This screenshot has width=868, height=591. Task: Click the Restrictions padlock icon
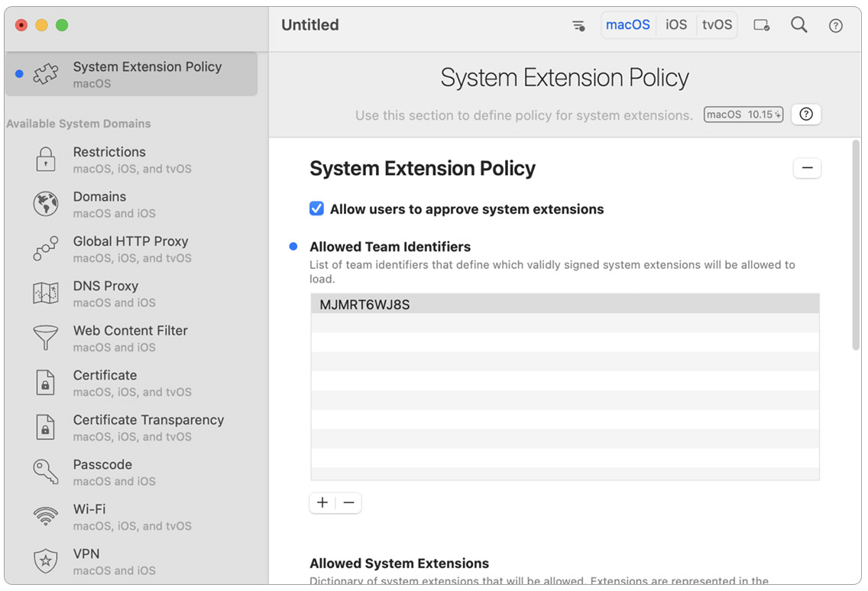click(x=46, y=160)
